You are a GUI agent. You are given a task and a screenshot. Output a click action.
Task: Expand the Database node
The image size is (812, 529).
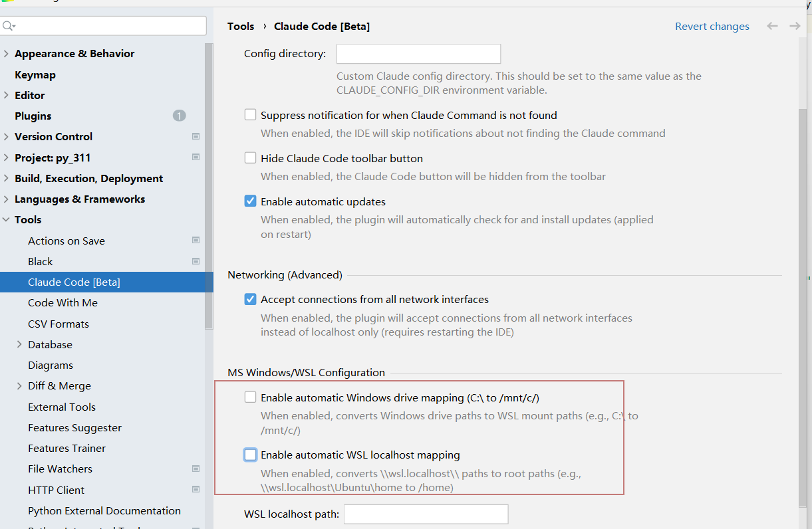coord(19,344)
